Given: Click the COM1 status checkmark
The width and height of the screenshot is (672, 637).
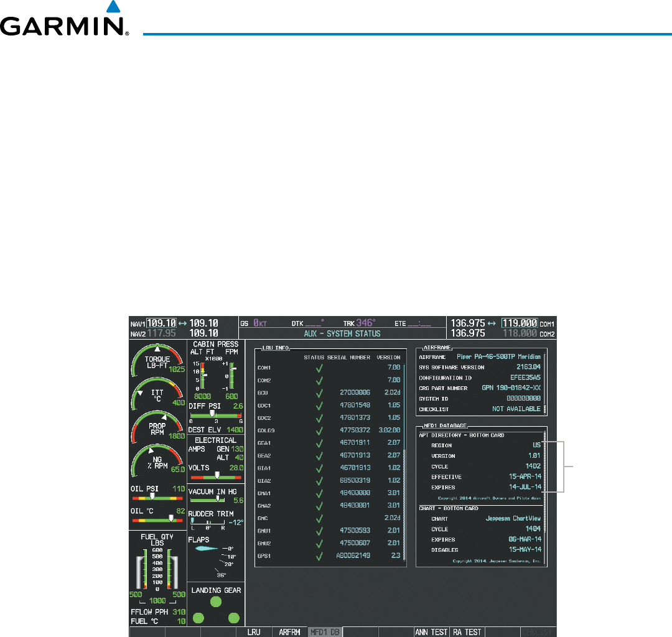Looking at the screenshot, I should 319,368.
